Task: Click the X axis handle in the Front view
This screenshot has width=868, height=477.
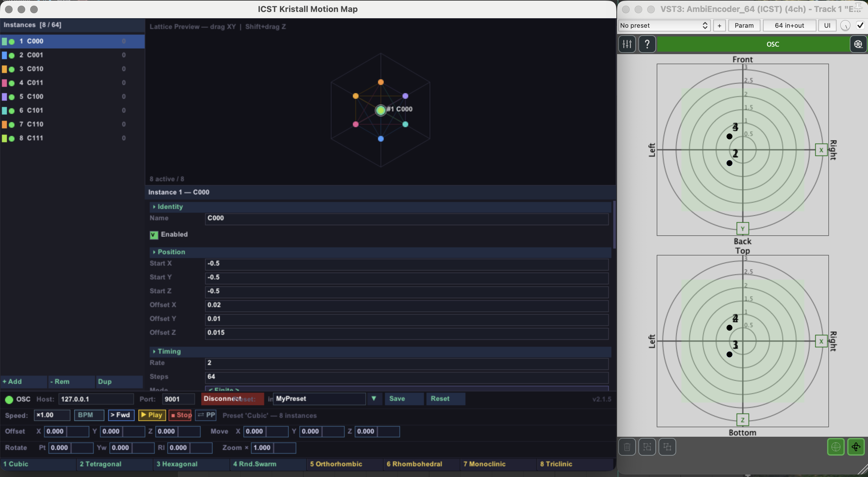Action: pos(821,150)
